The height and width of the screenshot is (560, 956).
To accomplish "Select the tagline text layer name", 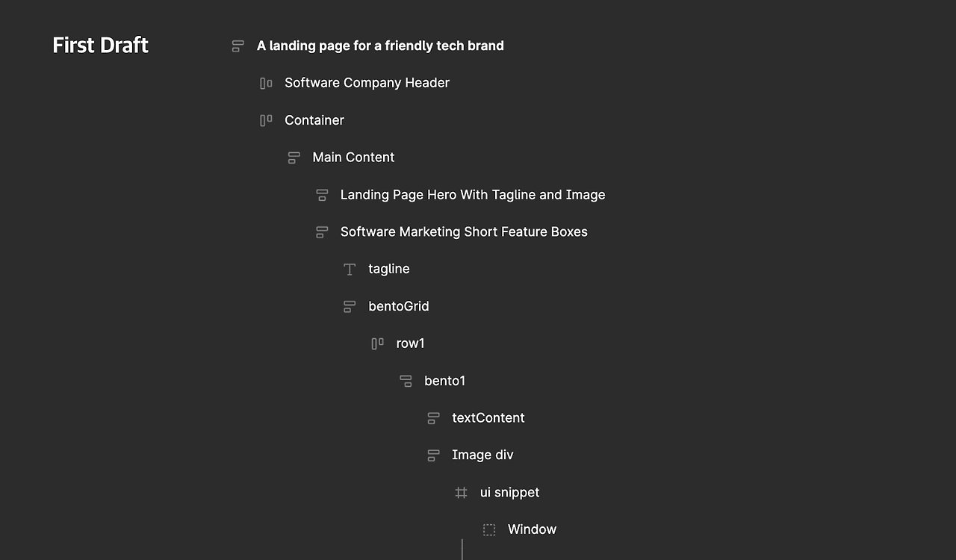I will [x=389, y=269].
